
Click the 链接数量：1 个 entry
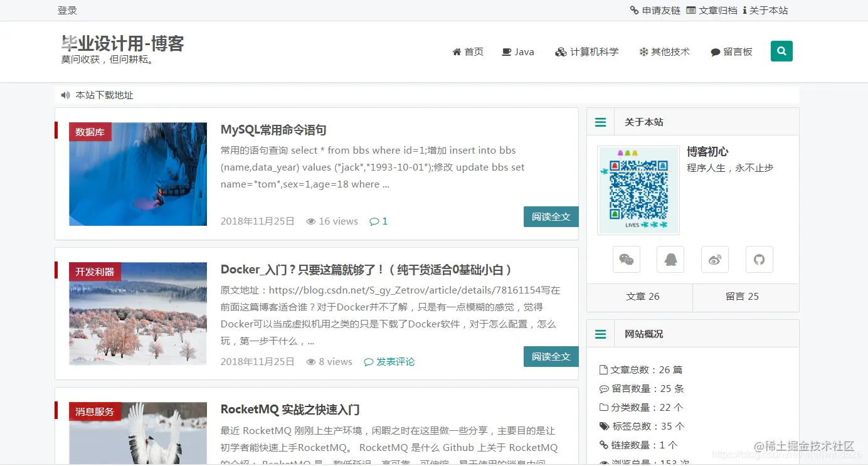point(638,445)
